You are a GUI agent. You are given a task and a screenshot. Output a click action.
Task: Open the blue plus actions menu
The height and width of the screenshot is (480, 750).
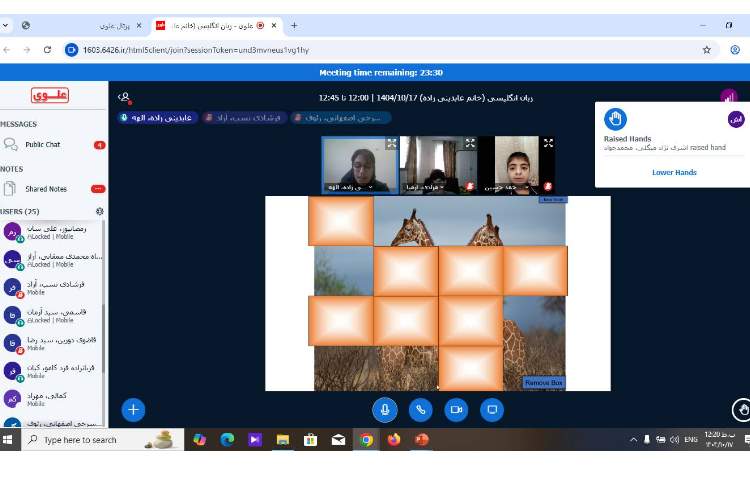(x=133, y=409)
